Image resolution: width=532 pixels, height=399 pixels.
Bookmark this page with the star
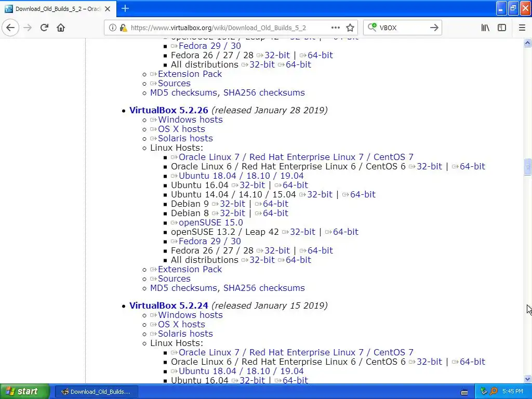pyautogui.click(x=350, y=28)
